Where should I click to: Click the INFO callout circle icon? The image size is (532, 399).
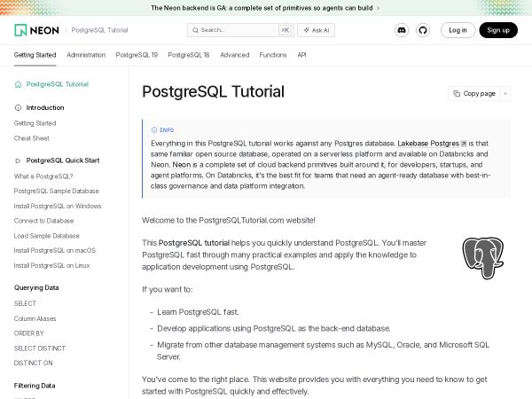154,130
